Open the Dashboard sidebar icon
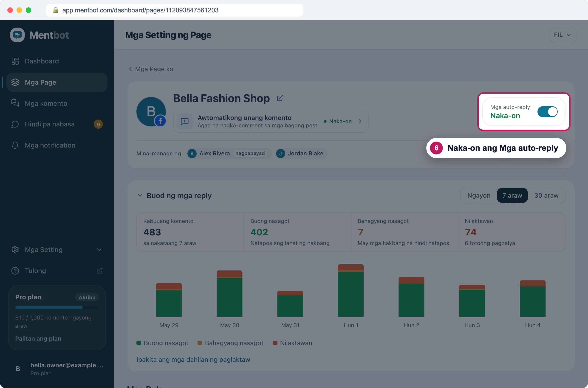The image size is (588, 388). 15,61
